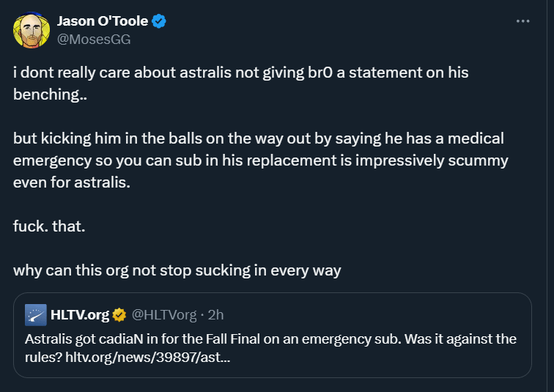Open the HLTV.org account name in quote
This screenshot has height=392, width=554.
[80, 314]
